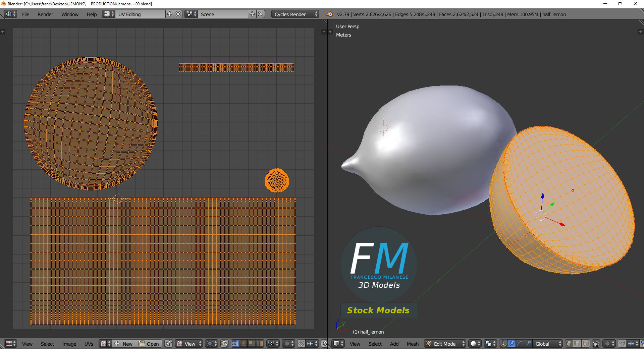The height and width of the screenshot is (349, 644).
Task: Toggle the scale manipulator
Action: tap(528, 344)
